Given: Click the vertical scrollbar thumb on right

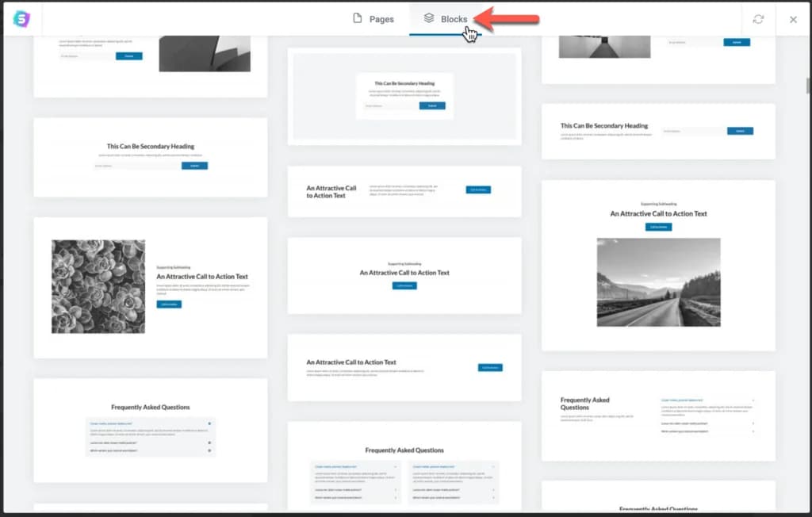Looking at the screenshot, I should pos(807,86).
